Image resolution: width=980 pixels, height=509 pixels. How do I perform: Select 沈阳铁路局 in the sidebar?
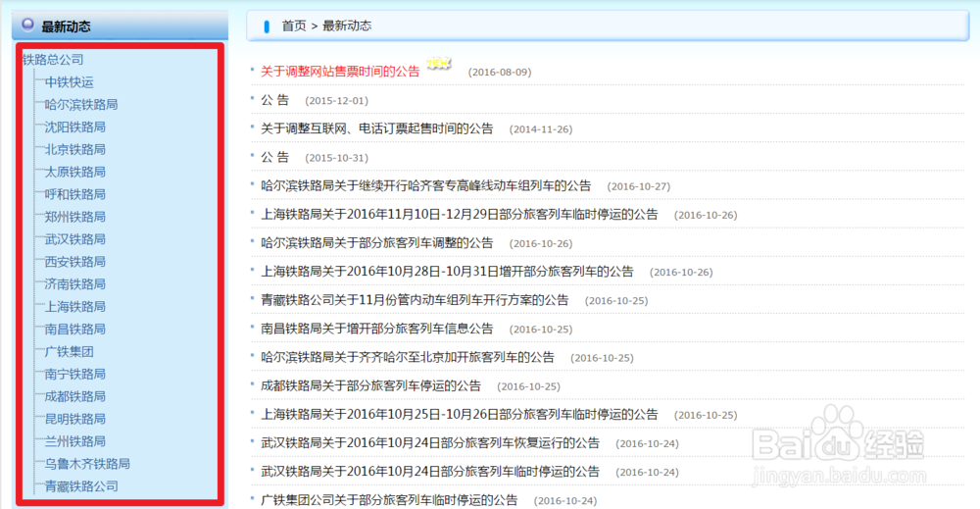(x=75, y=127)
